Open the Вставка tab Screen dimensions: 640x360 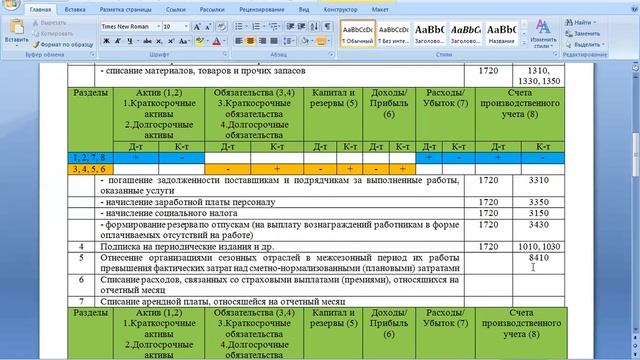[x=75, y=9]
